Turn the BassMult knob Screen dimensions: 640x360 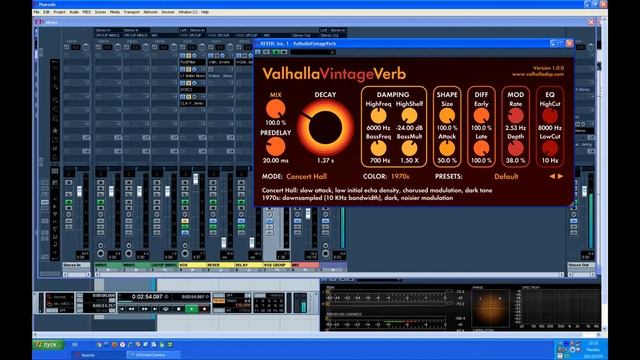click(409, 149)
